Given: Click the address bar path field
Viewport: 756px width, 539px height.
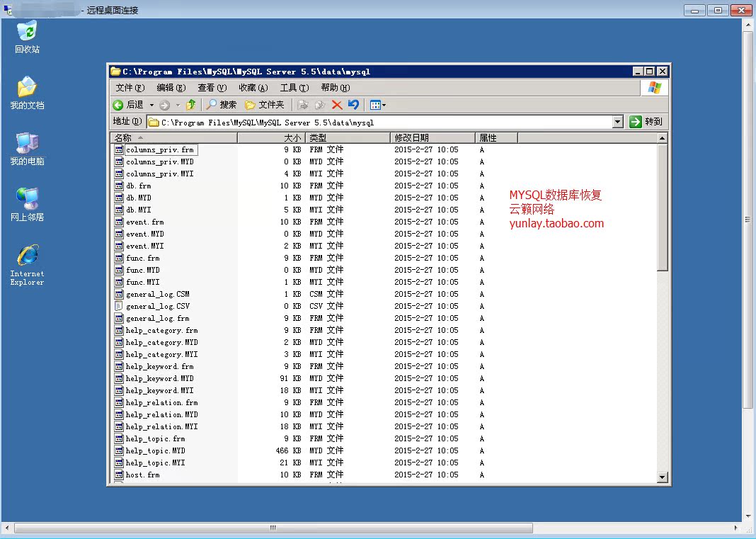Looking at the screenshot, I should click(x=380, y=122).
